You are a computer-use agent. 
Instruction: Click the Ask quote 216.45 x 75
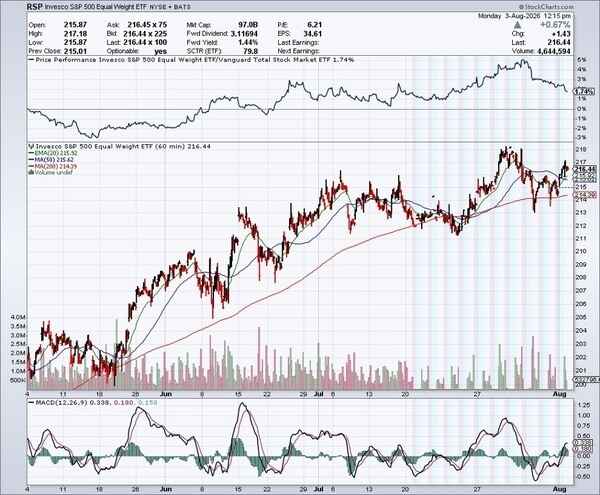tap(147, 25)
